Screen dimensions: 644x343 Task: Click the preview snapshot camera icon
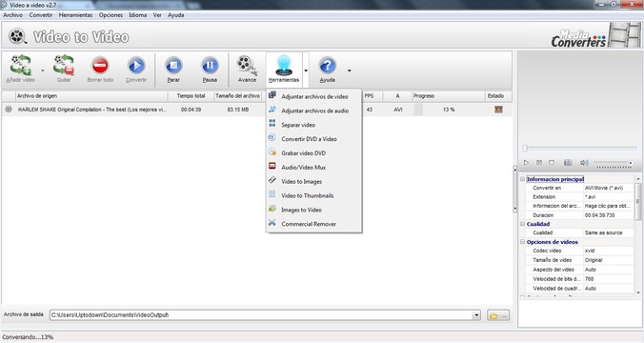pyautogui.click(x=568, y=163)
